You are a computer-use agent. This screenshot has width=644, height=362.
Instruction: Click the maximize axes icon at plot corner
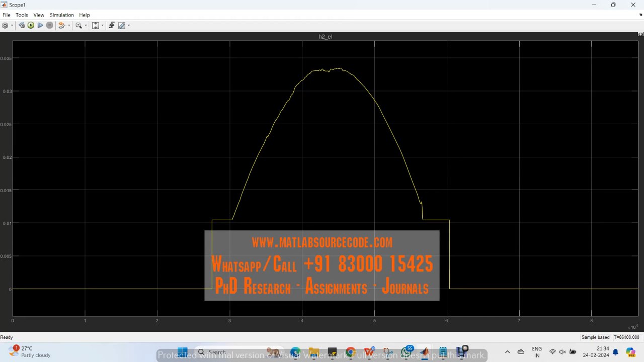640,34
